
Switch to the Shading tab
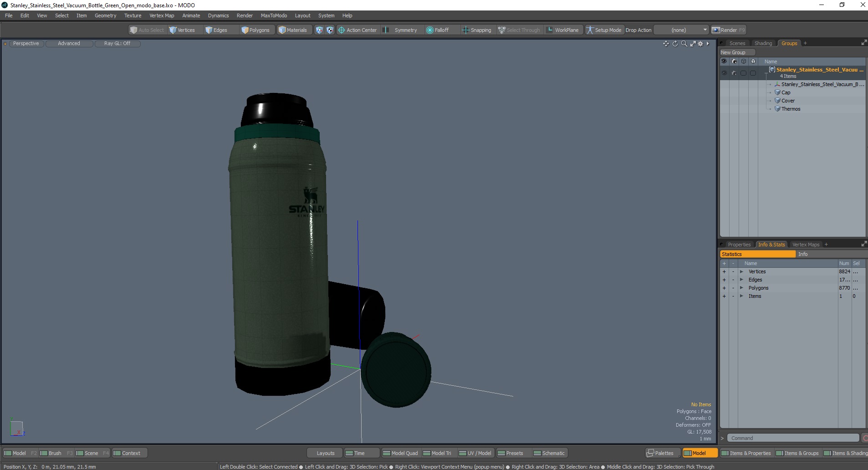click(763, 43)
